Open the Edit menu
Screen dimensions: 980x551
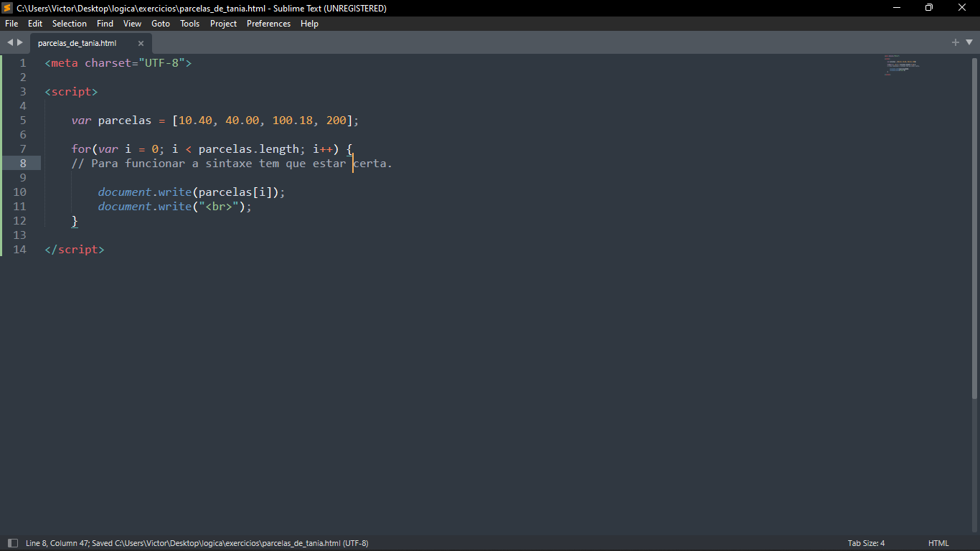point(35,24)
